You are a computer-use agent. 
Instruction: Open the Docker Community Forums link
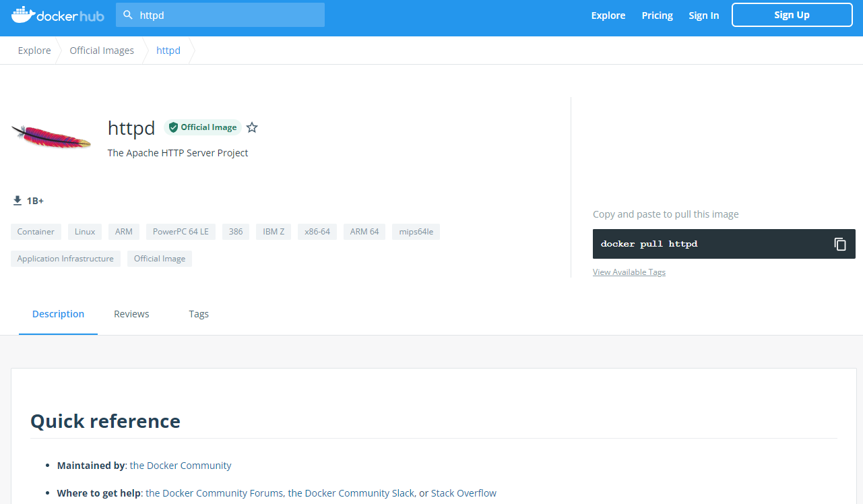click(x=214, y=493)
